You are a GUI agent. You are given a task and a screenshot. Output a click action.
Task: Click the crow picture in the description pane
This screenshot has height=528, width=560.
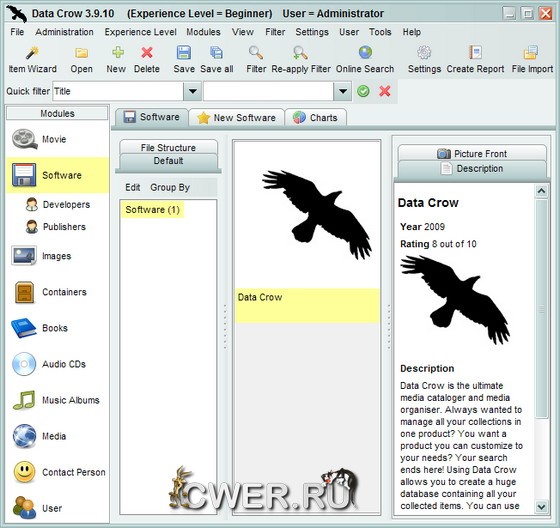point(455,299)
